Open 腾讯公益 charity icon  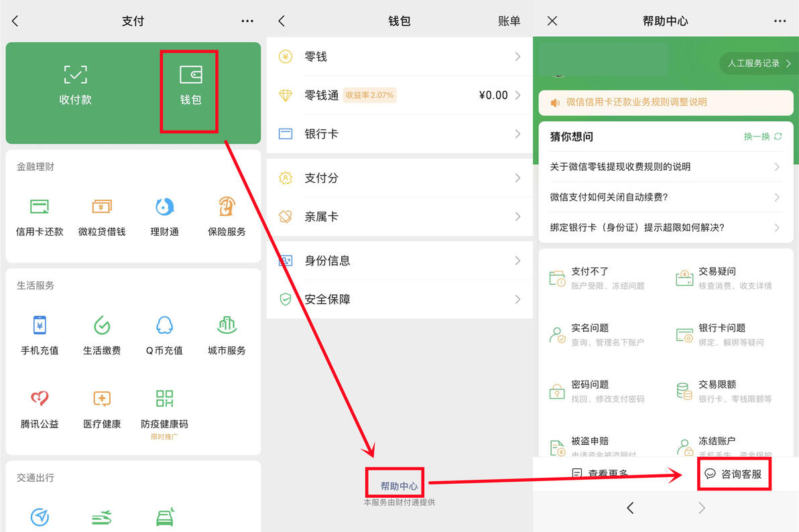click(x=40, y=409)
